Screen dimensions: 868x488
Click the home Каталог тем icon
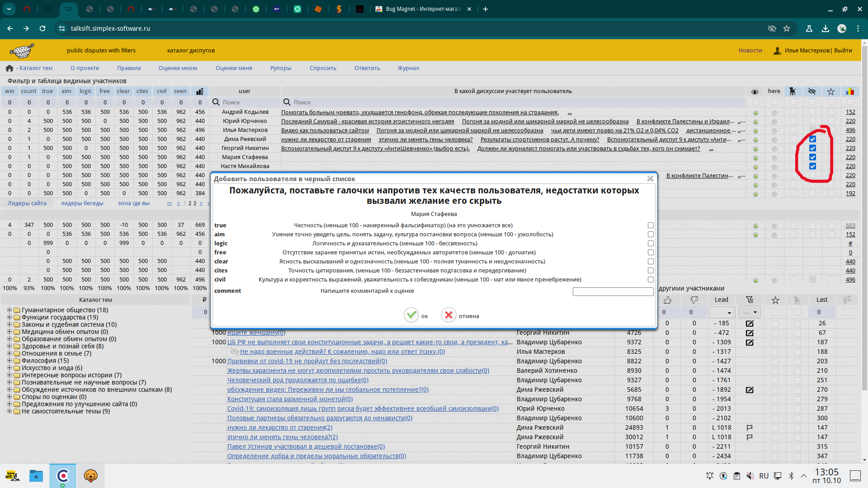(9, 68)
